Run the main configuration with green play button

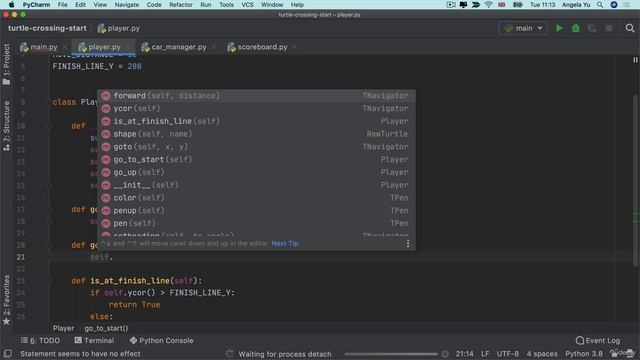pos(559,28)
